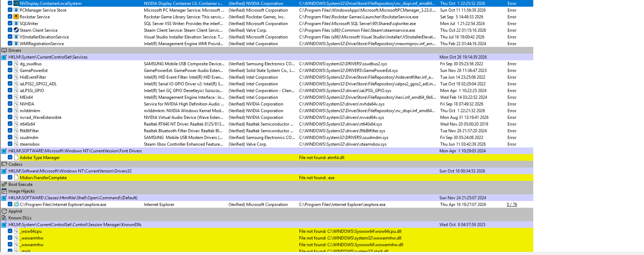Viewport: 644px width, 255px height.
Task: Click the Internet Explorer iexplore.exe icon
Action: (x=16, y=204)
